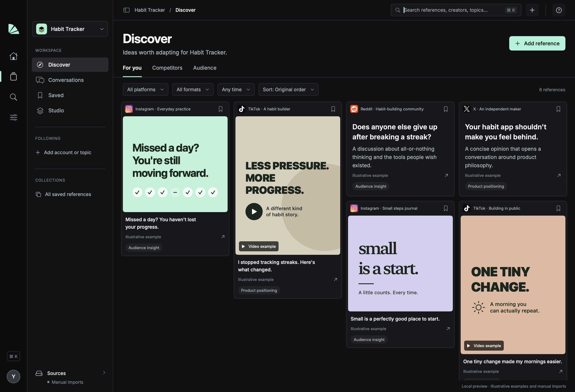Switch to the Audience tab
The image size is (575, 392).
click(x=205, y=68)
